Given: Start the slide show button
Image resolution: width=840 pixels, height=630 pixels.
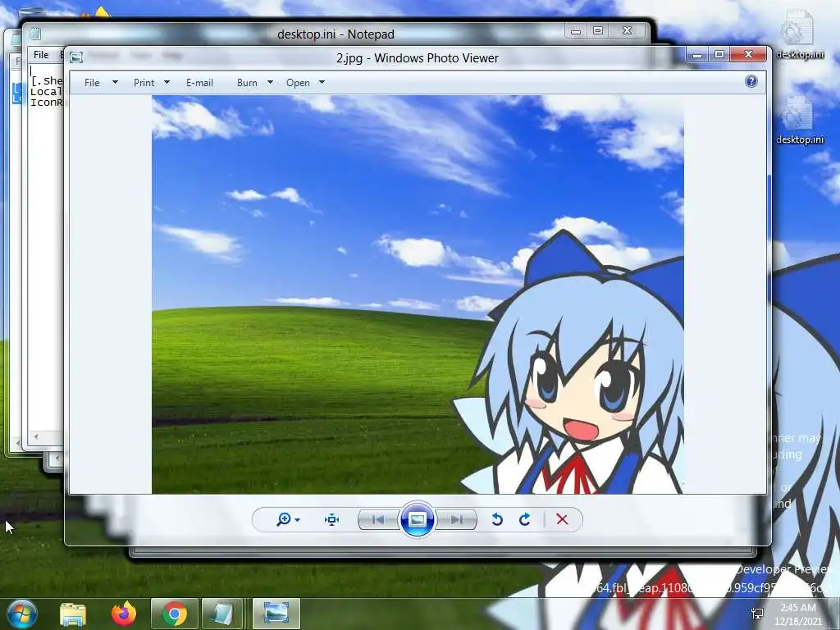Looking at the screenshot, I should pos(418,519).
